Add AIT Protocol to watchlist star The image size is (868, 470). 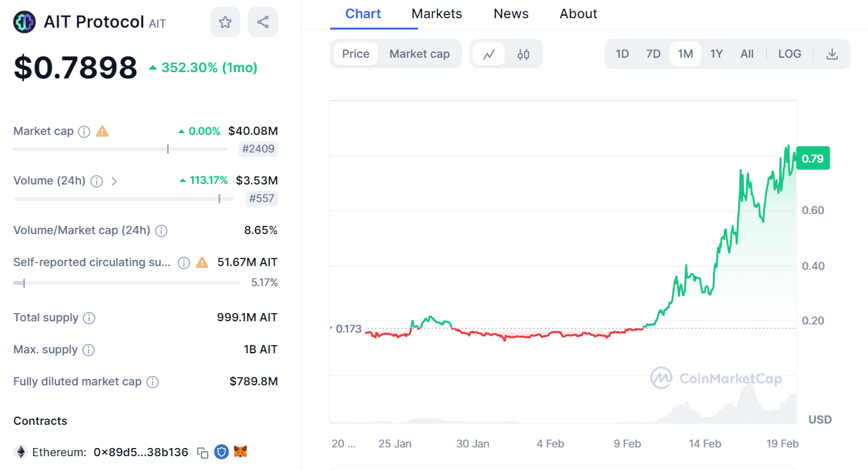click(x=225, y=23)
